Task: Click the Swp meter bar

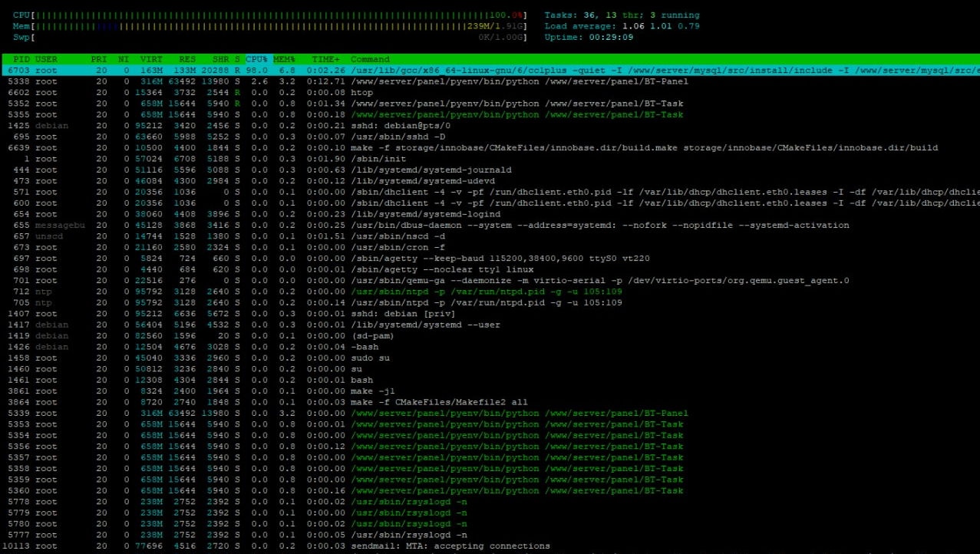Action: point(269,37)
